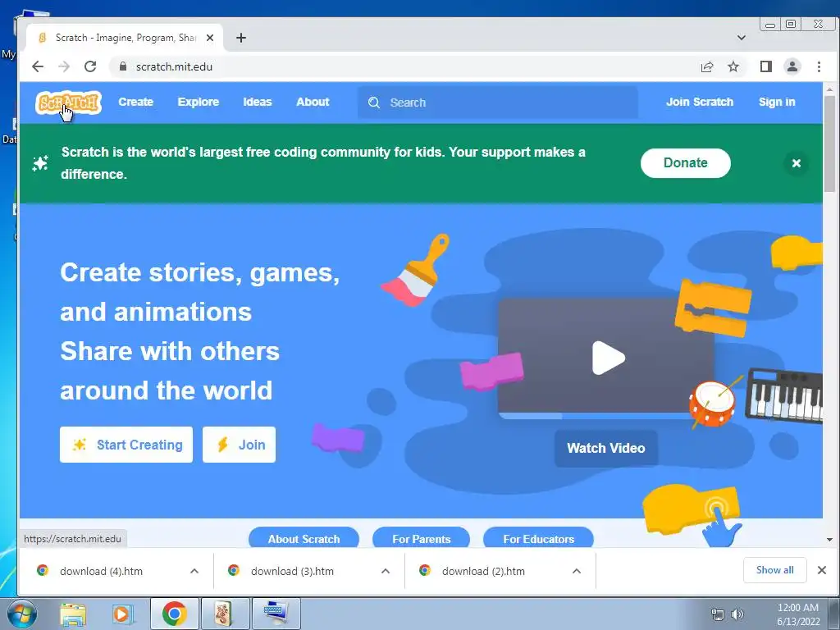Click Join Scratch in the header
Image resolution: width=840 pixels, height=630 pixels.
click(x=700, y=102)
